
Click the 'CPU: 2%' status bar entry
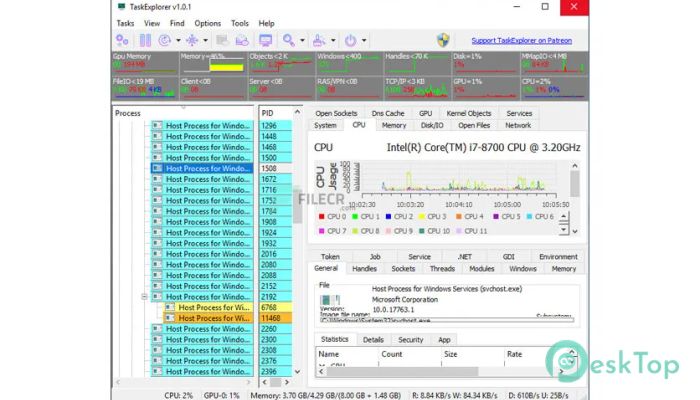pos(179,396)
